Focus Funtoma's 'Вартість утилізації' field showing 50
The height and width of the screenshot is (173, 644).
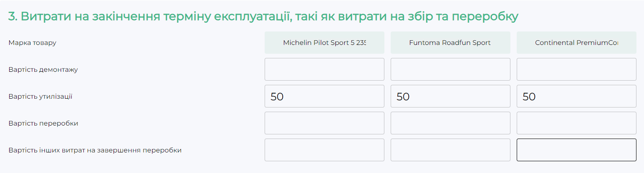tap(450, 96)
